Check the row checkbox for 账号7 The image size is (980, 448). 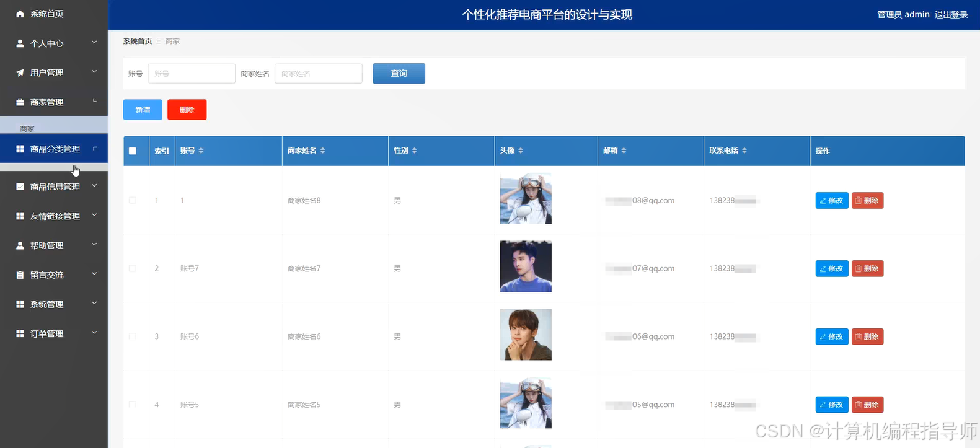(133, 268)
